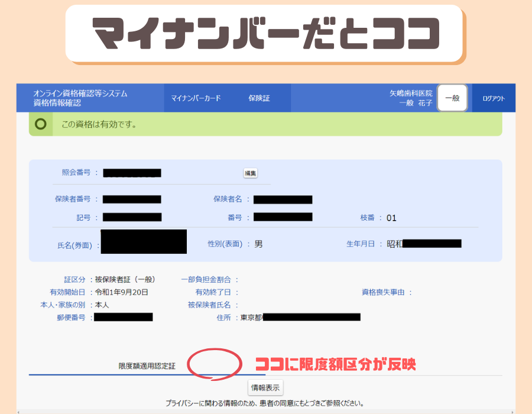
Task: Click the 矢嶋歯科医院 user name text
Action: (x=410, y=93)
